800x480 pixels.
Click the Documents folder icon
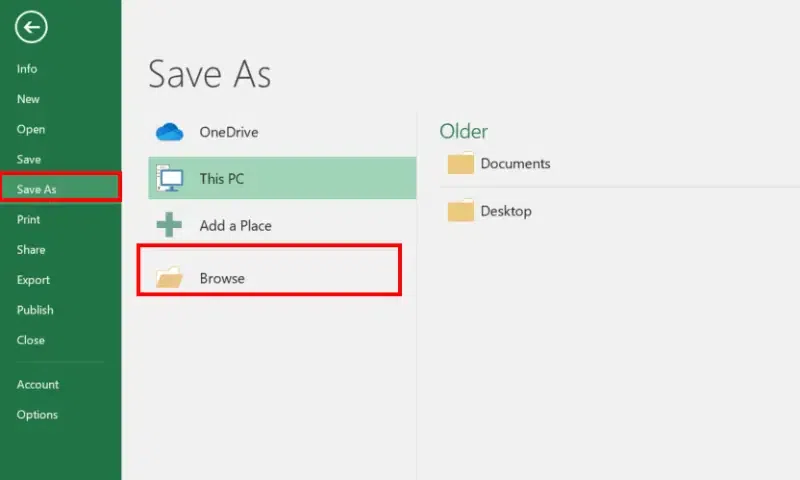[x=461, y=163]
